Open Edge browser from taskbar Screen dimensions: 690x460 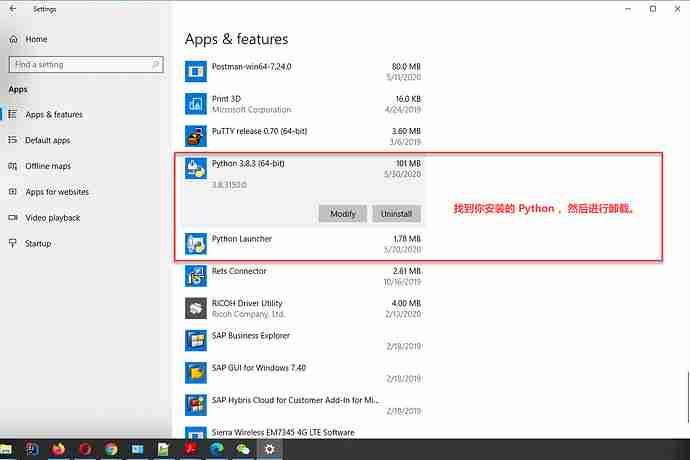(x=217, y=449)
